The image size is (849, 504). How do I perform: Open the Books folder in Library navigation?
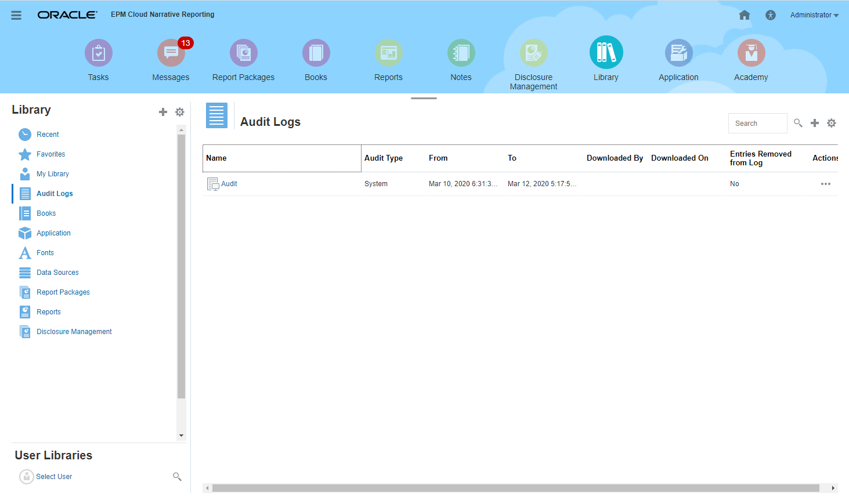(x=46, y=213)
